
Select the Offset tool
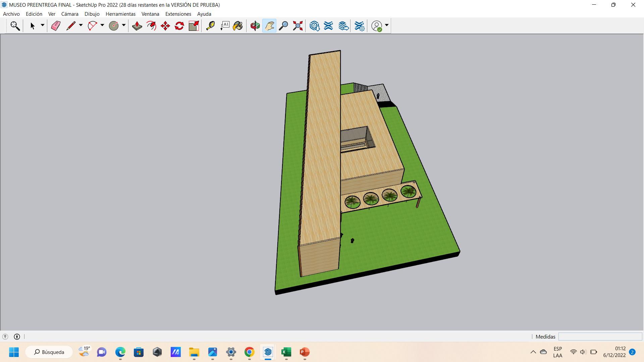pos(151,26)
